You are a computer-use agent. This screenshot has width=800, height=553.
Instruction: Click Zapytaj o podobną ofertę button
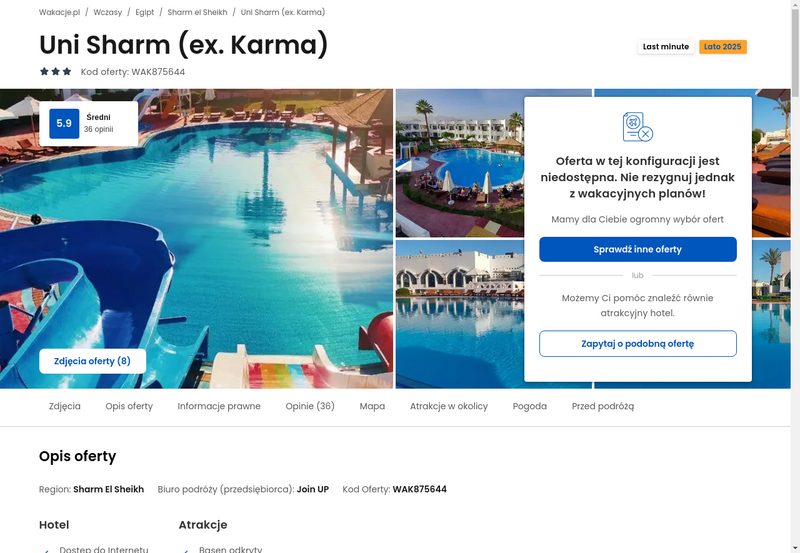pyautogui.click(x=638, y=344)
